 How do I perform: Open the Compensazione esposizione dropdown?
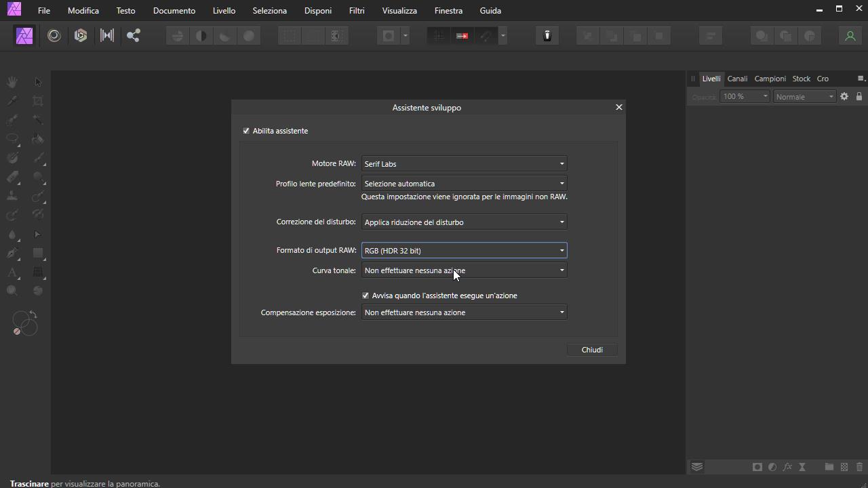point(464,312)
